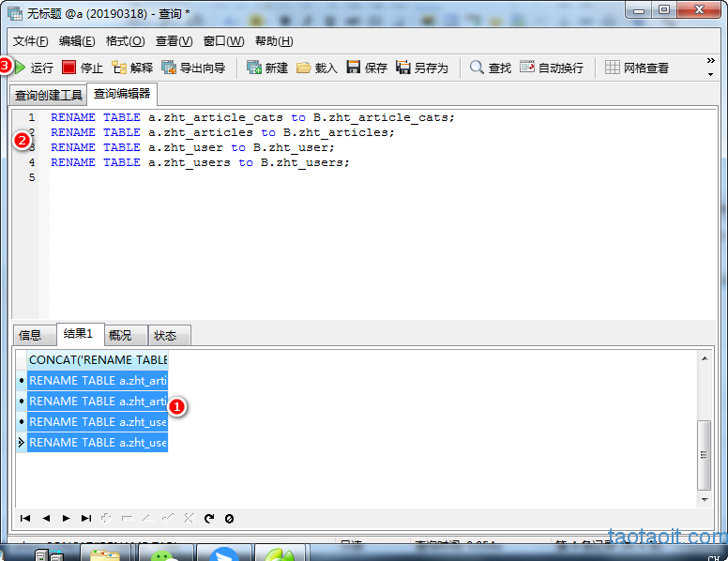Open Find magnifier tool
Image resolution: width=728 pixels, height=561 pixels.
(x=477, y=68)
